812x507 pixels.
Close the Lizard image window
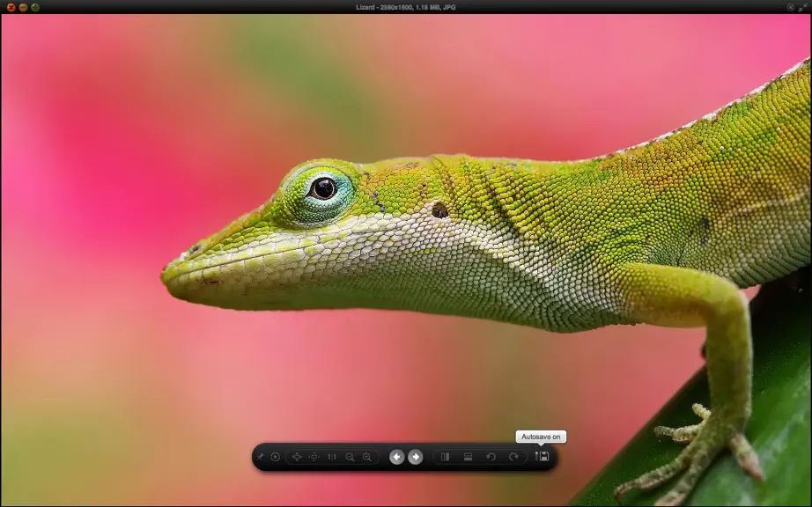point(11,7)
